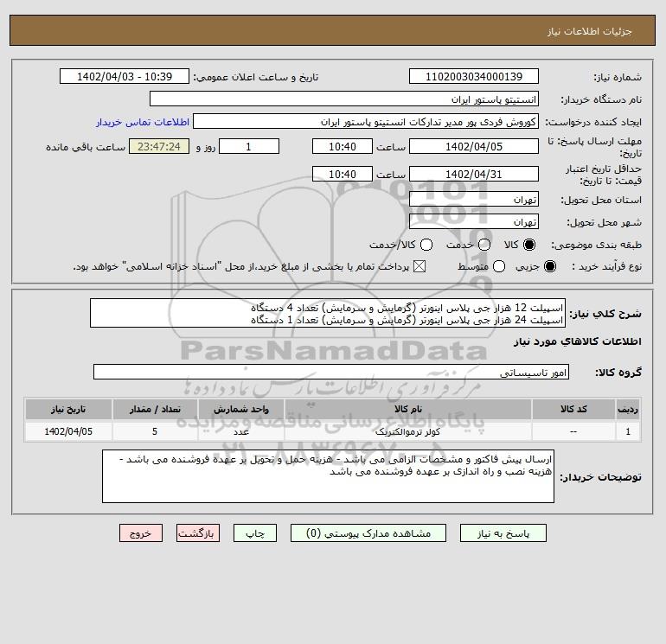This screenshot has width=666, height=644.
Task: Click the requester name field کوروش فردی پور
Action: click(366, 121)
